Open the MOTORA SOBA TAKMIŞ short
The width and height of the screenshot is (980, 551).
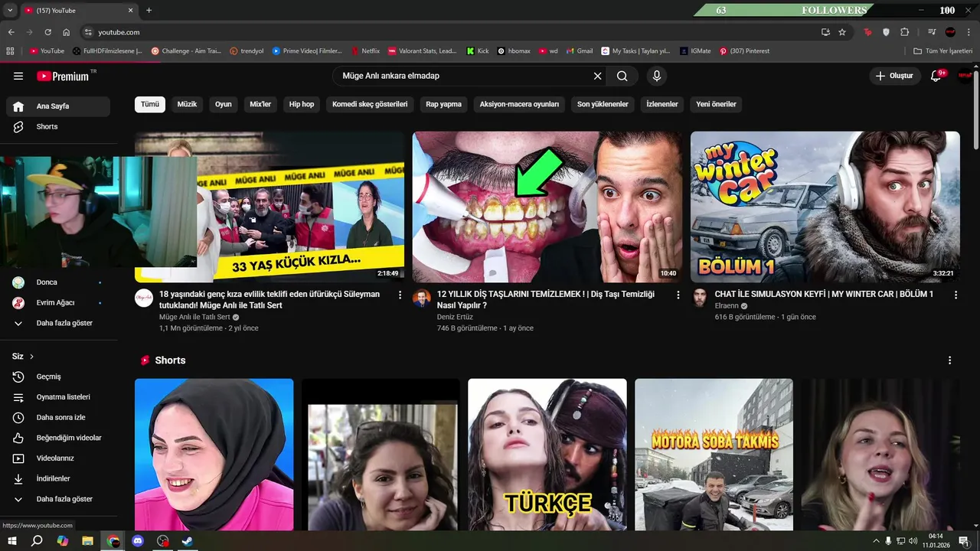(714, 455)
